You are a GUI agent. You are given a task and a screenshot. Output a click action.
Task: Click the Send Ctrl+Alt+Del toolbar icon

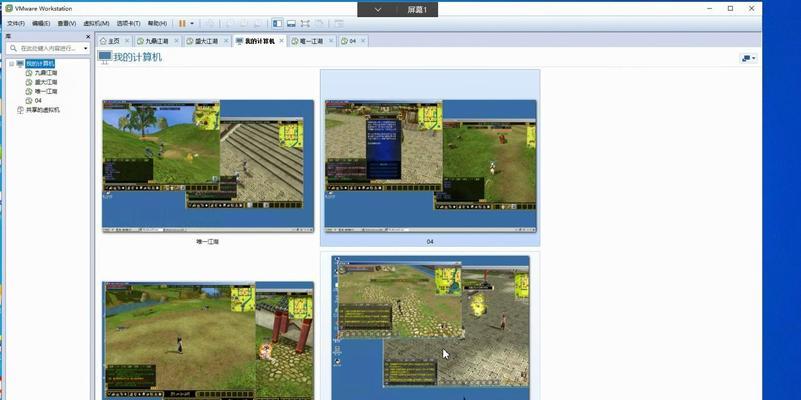click(x=210, y=23)
